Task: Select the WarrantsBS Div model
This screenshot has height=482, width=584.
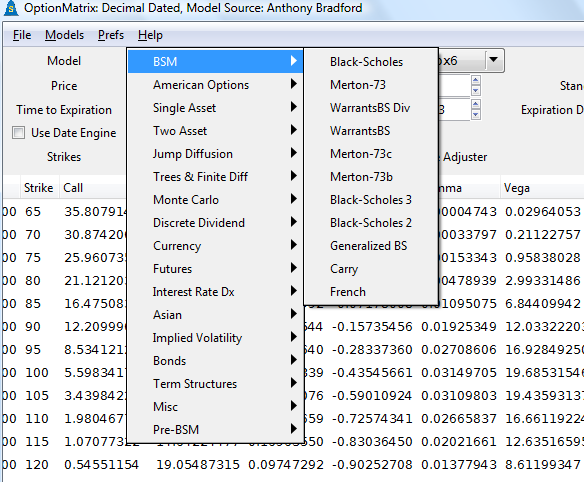Action: [x=371, y=108]
